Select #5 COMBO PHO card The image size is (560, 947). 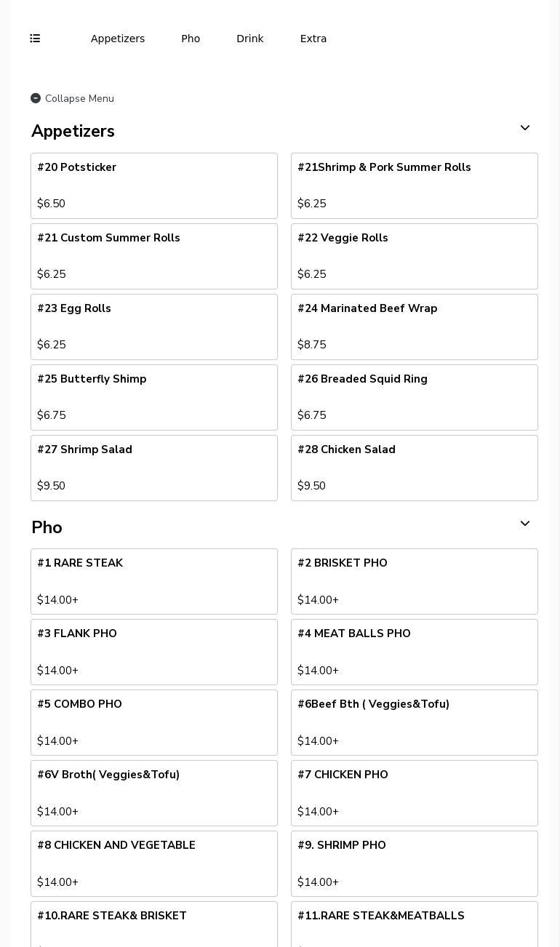tap(154, 722)
